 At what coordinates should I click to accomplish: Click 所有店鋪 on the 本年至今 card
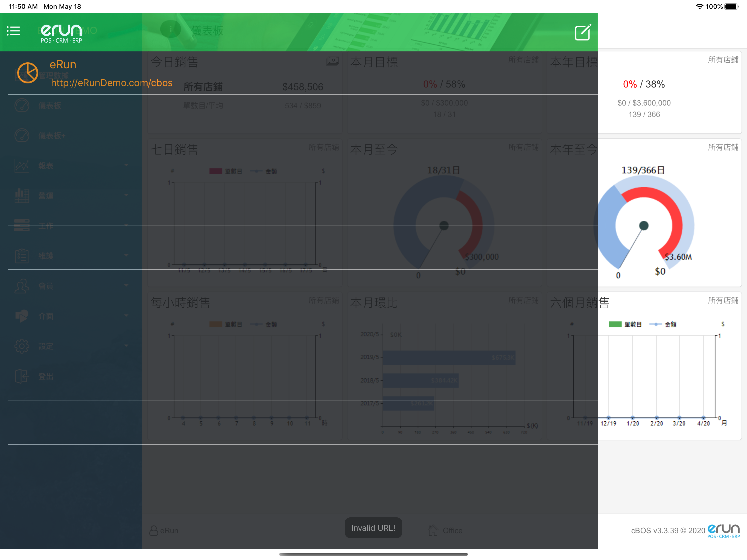point(723,147)
